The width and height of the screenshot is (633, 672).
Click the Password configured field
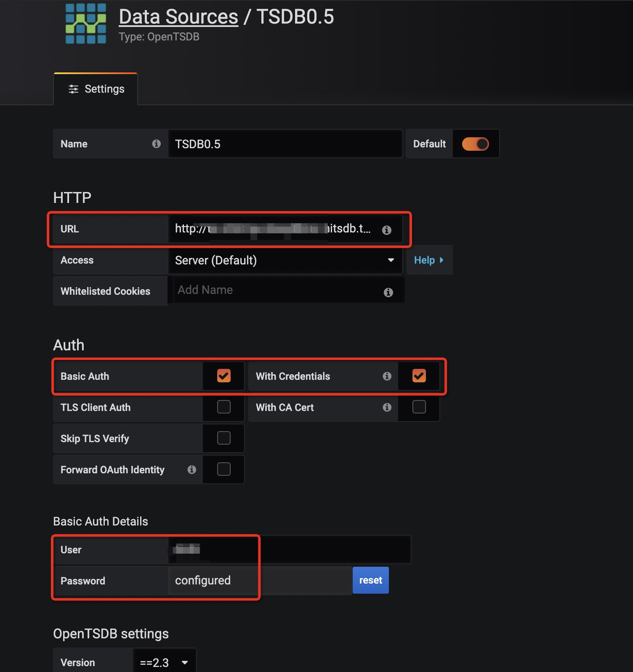(260, 580)
